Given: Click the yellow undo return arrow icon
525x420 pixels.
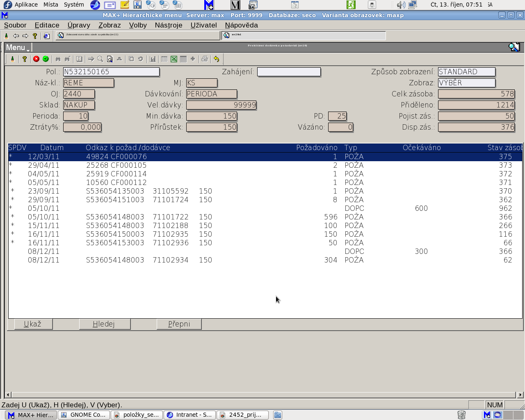Looking at the screenshot, I should coord(217,59).
